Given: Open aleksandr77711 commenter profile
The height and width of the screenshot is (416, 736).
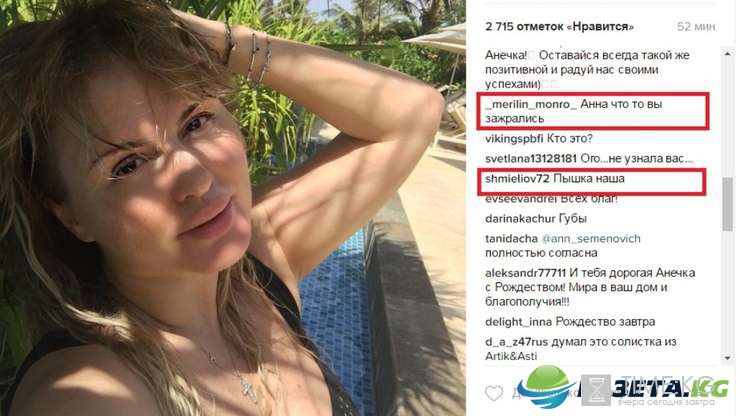Looking at the screenshot, I should click(525, 273).
